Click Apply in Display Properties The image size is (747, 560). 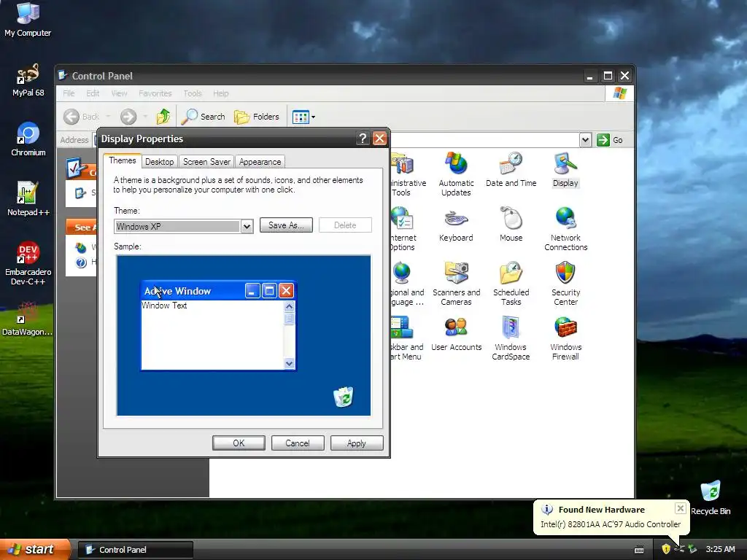click(x=356, y=443)
